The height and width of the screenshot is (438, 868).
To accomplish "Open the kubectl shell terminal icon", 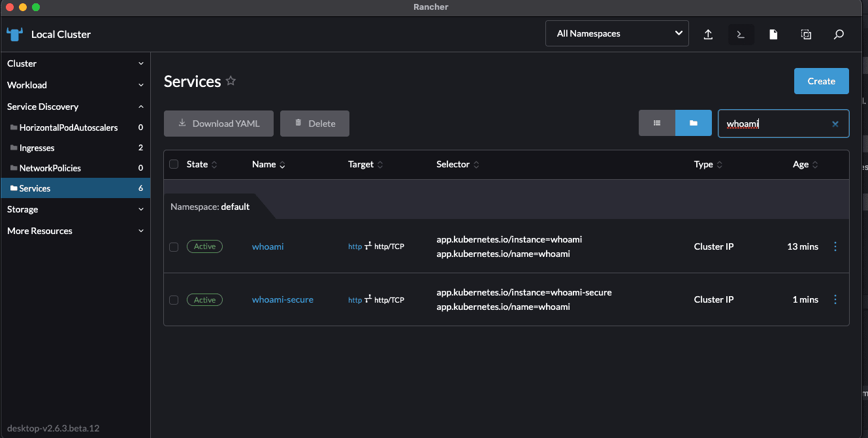I will 741,35.
